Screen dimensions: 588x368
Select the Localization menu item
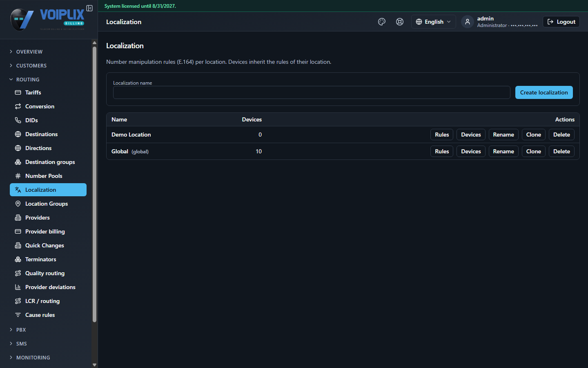pos(48,190)
